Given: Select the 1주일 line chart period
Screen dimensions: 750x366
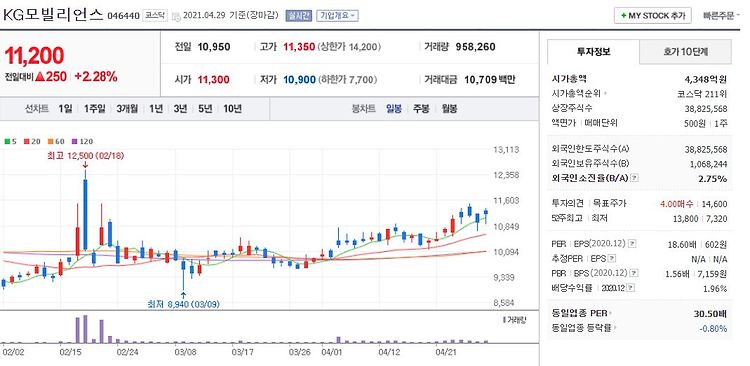Looking at the screenshot, I should point(94,109).
